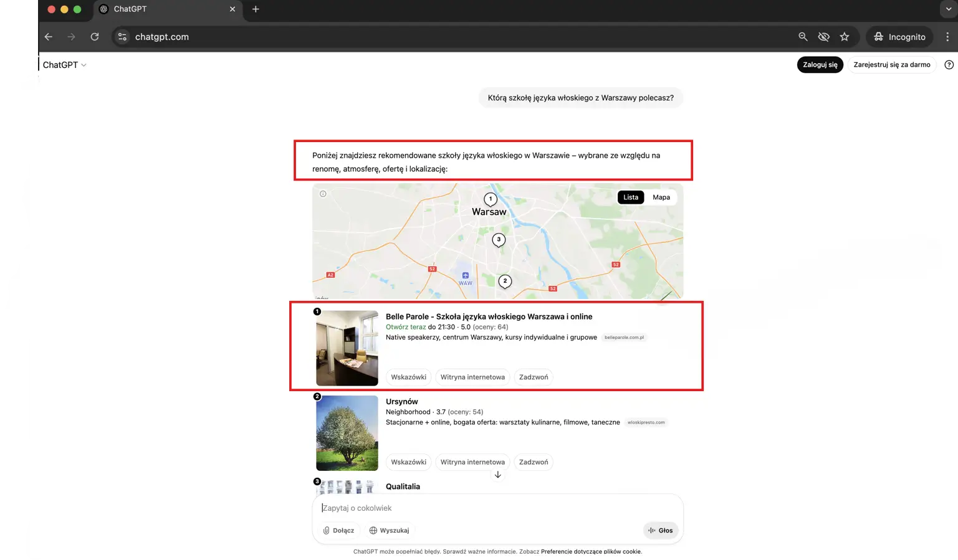Click the crossed-eye tracking protection icon
The height and width of the screenshot is (560, 958).
pyautogui.click(x=823, y=37)
